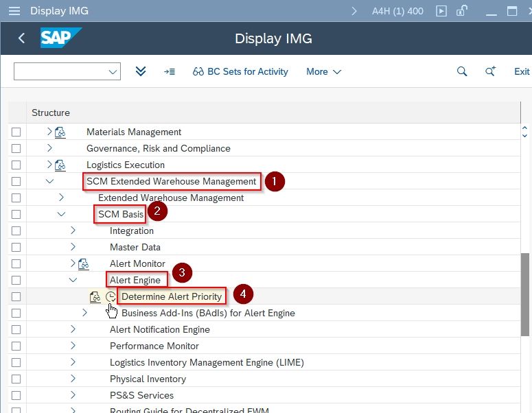Select Alert Notification Engine entry

(x=160, y=329)
